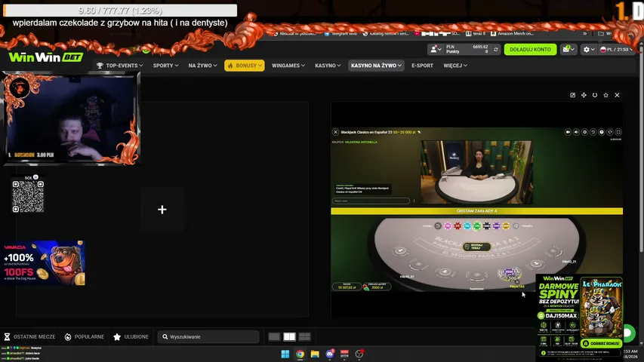Go to the E-SPORT section
Viewport: 644px width, 362px height.
click(422, 66)
